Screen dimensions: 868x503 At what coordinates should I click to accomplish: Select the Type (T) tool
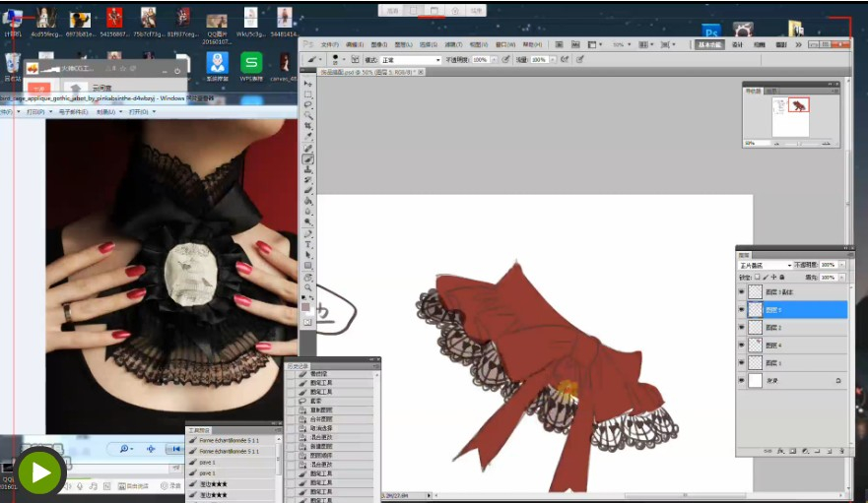click(x=307, y=244)
